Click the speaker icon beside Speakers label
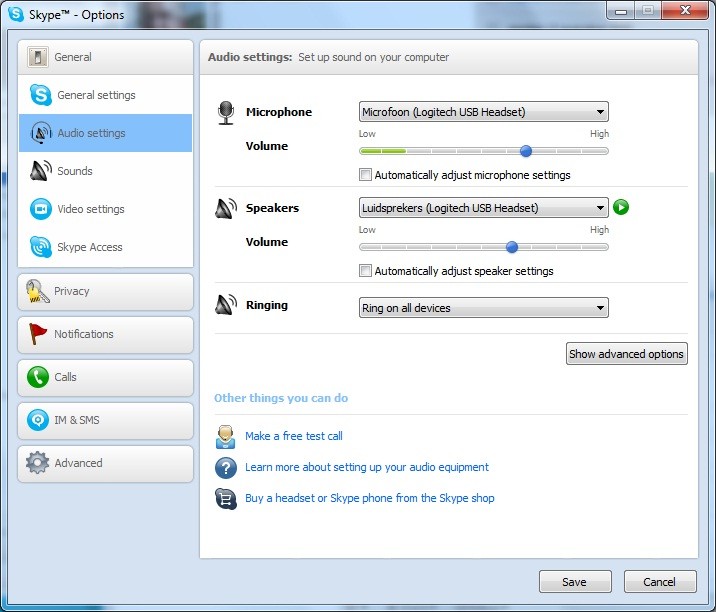716x612 pixels. (226, 208)
